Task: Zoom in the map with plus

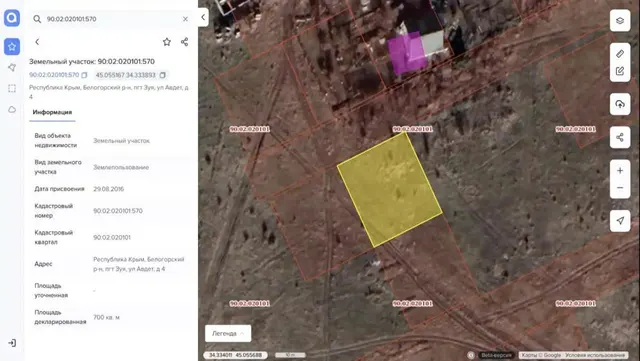Action: click(620, 171)
